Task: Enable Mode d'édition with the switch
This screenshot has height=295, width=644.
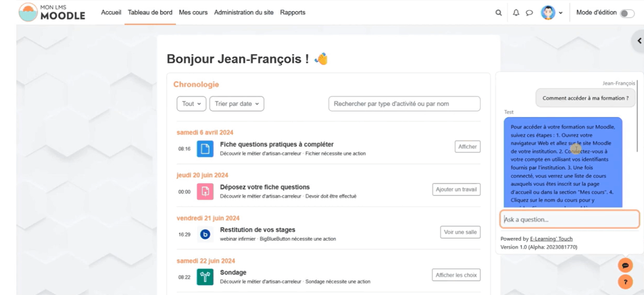Action: click(628, 13)
